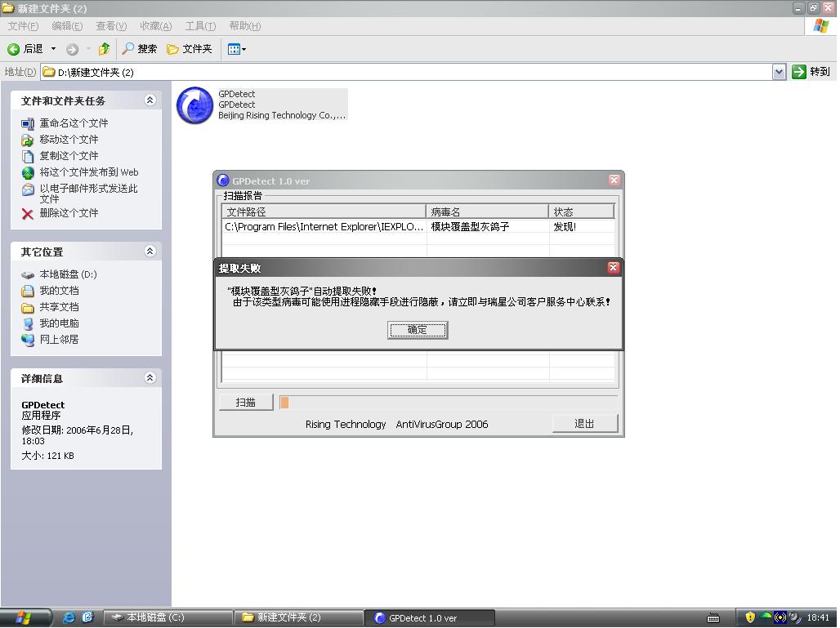
Task: Collapse the 其它位置 panel
Action: (150, 251)
